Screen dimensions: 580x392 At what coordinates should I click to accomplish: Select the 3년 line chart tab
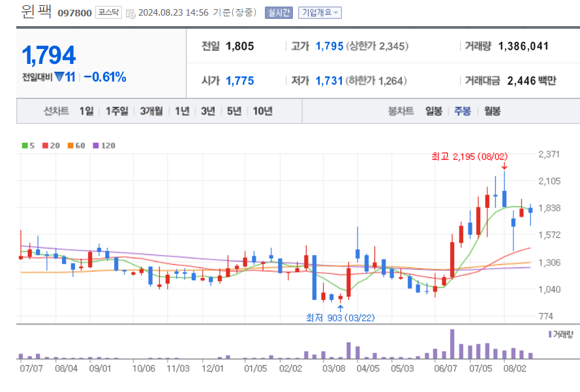point(208,111)
